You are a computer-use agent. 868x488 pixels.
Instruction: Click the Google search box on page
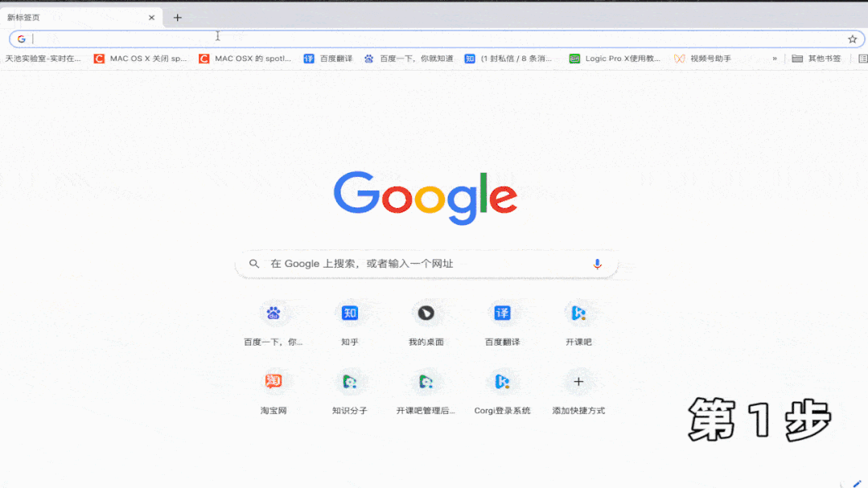coord(426,264)
